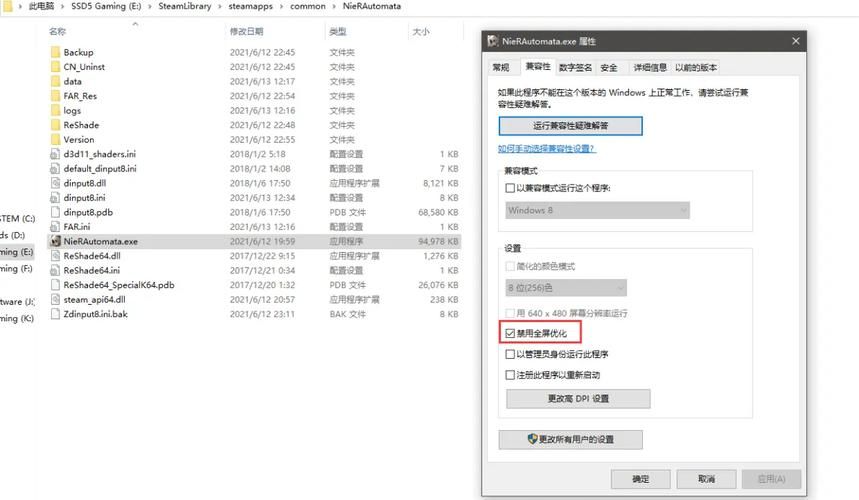Open the 数字签名 (Digital Signatures) tab

pos(575,67)
